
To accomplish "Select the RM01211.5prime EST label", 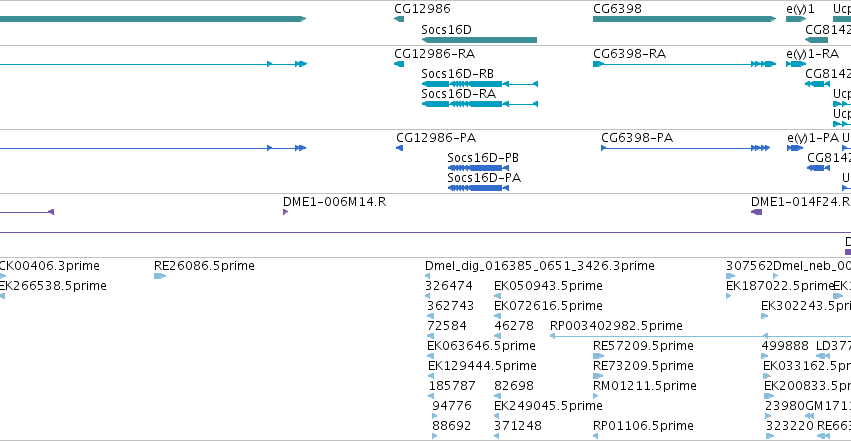I will click(645, 386).
